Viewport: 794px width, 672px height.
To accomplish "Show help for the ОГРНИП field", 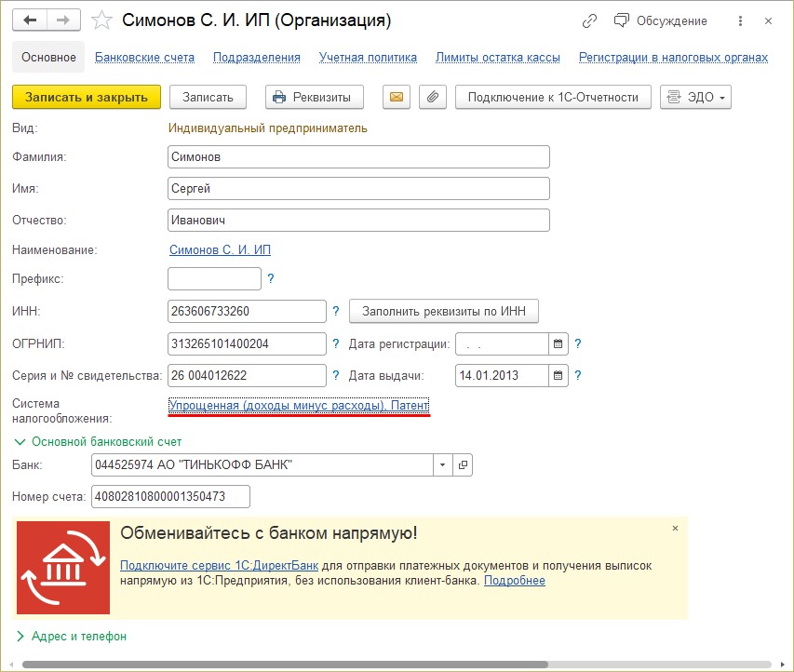I will (x=336, y=343).
